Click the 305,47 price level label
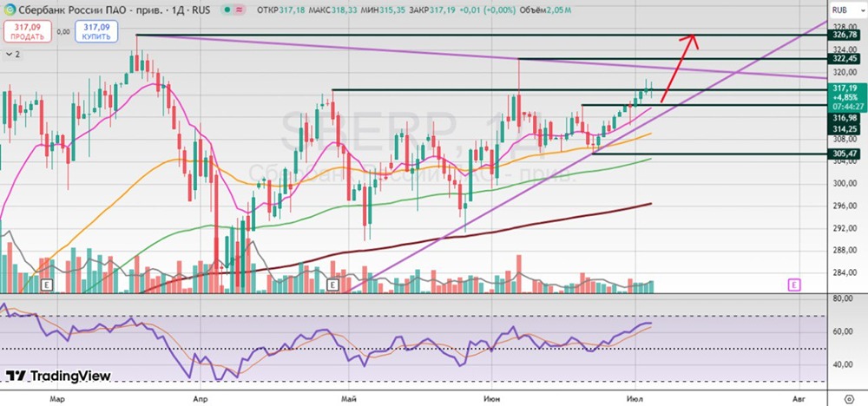Viewport: 868px width, 406px height. pyautogui.click(x=844, y=154)
